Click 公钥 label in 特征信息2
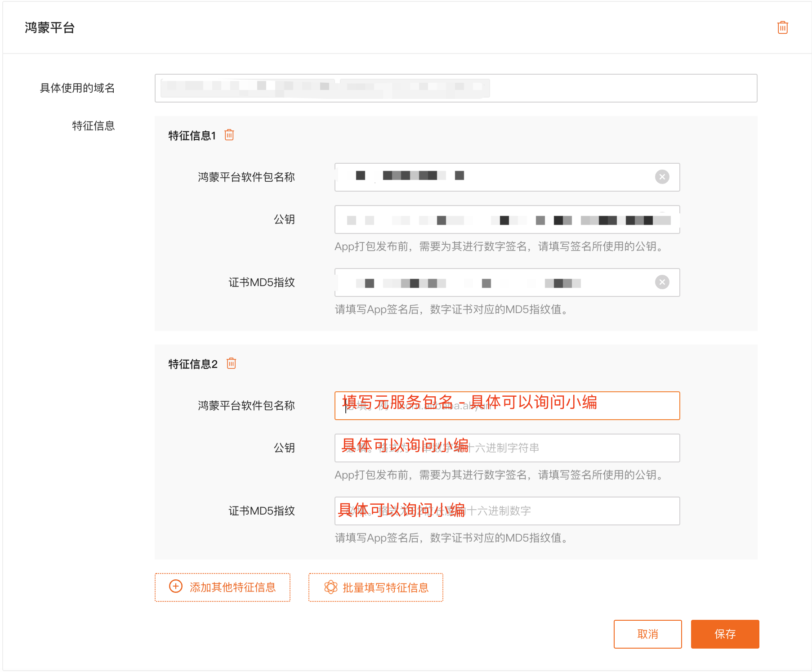 (x=284, y=448)
